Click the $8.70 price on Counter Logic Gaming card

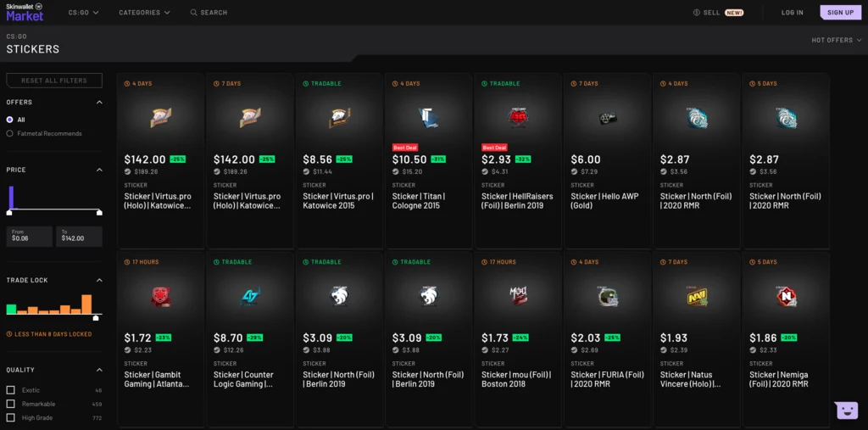click(229, 338)
